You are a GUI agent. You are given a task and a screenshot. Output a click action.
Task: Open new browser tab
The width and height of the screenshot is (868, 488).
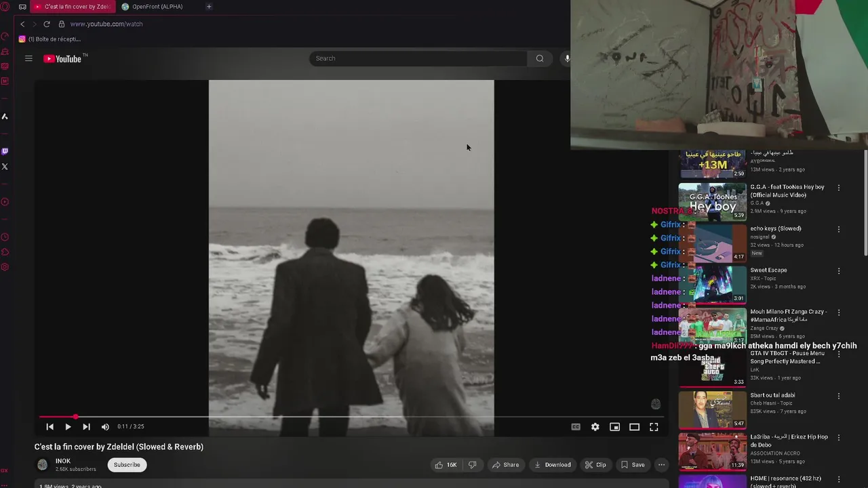209,7
